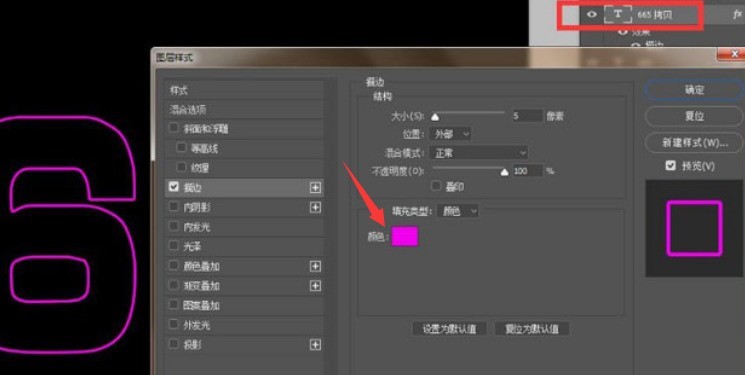Image resolution: width=745 pixels, height=375 pixels.
Task: Open the 混合模式 dropdown showing 正常
Action: click(478, 153)
